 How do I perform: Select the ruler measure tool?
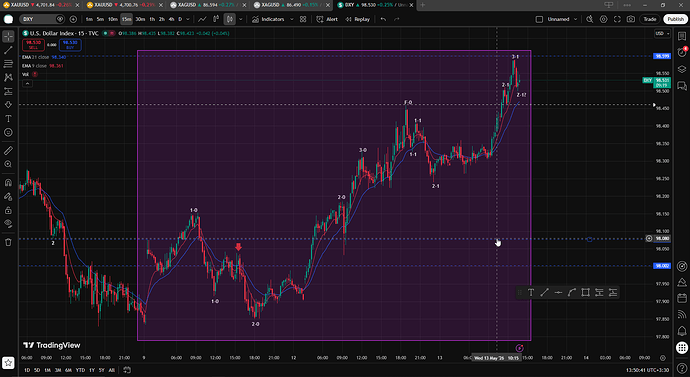point(8,150)
